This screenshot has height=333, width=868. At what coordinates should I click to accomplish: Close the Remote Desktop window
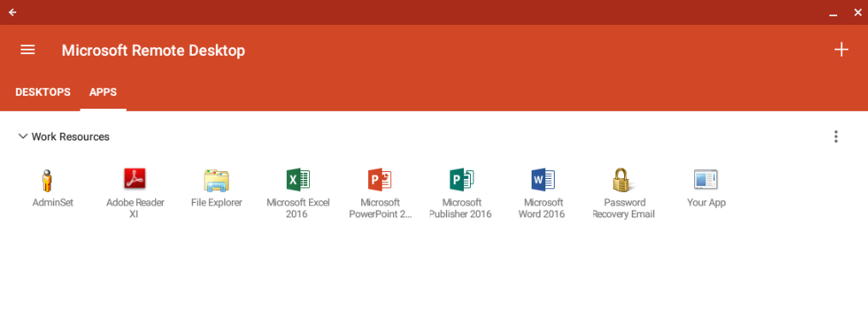tap(858, 12)
